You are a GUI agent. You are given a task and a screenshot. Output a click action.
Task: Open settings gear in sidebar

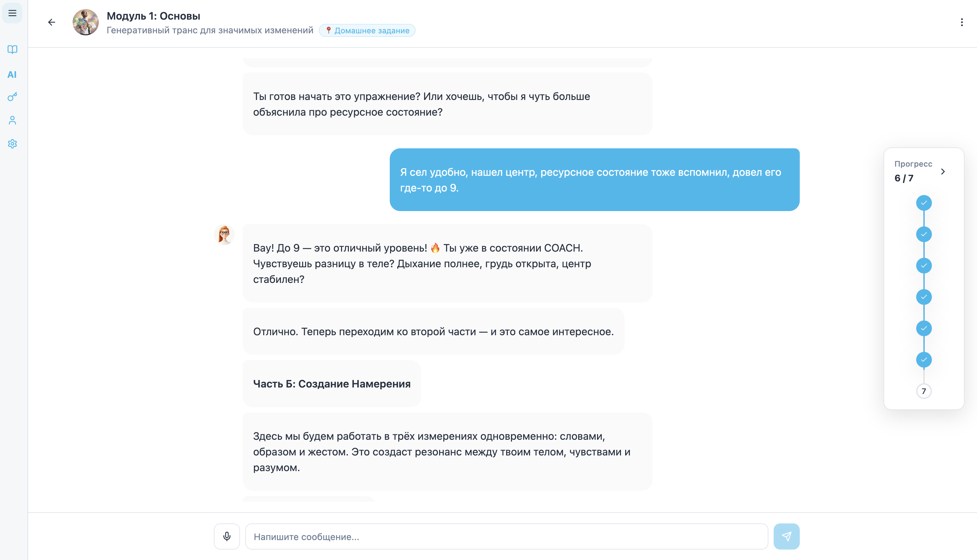(12, 144)
